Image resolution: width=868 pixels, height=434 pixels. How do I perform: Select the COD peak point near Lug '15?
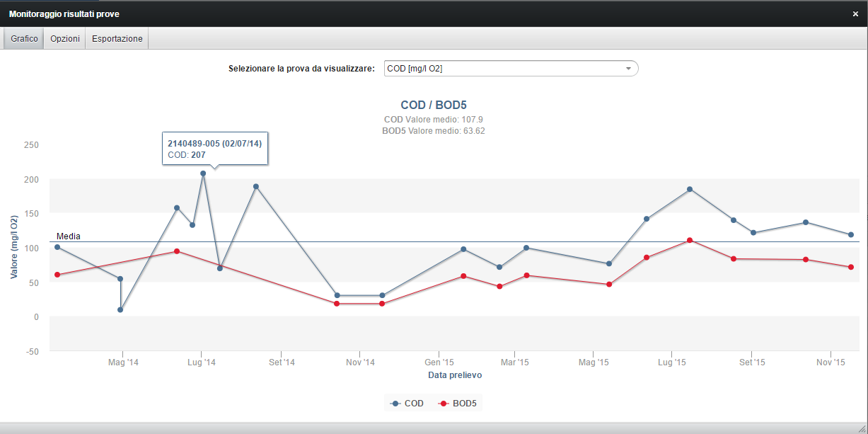[x=690, y=189]
